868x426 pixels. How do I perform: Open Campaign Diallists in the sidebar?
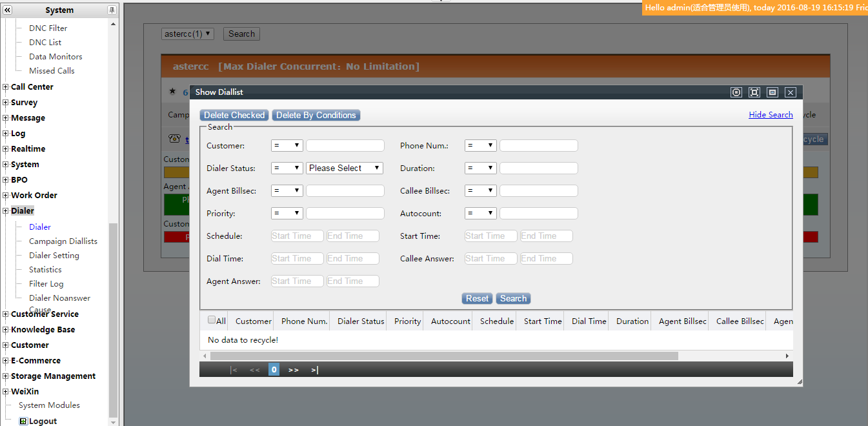point(63,241)
